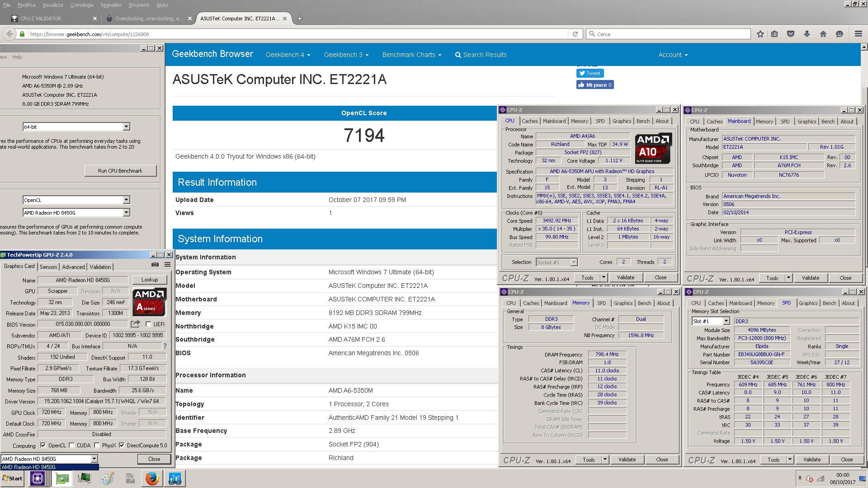Screen dimensions: 868x488
Task: Toggle the CUDA computing checkbox
Action: tap(71, 445)
